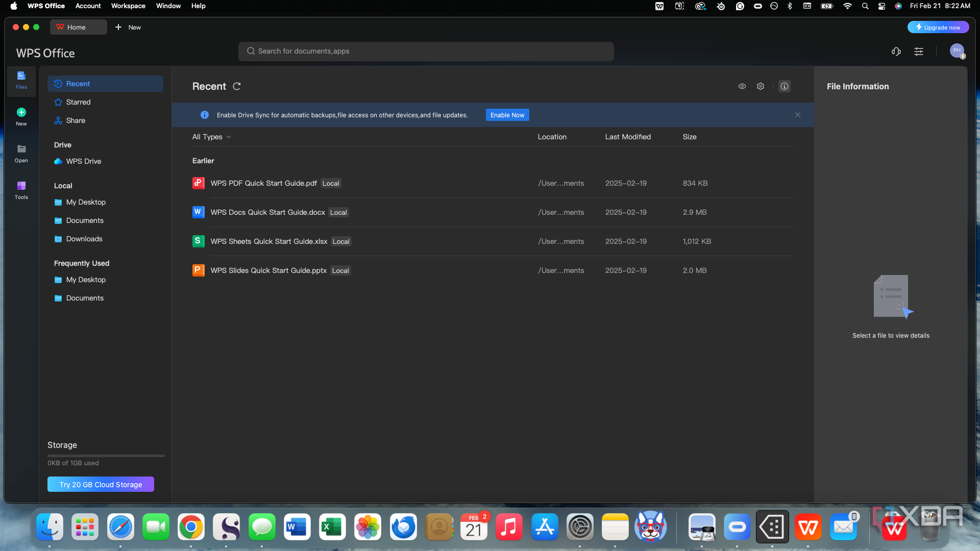Switch to the Home tab

click(x=79, y=27)
